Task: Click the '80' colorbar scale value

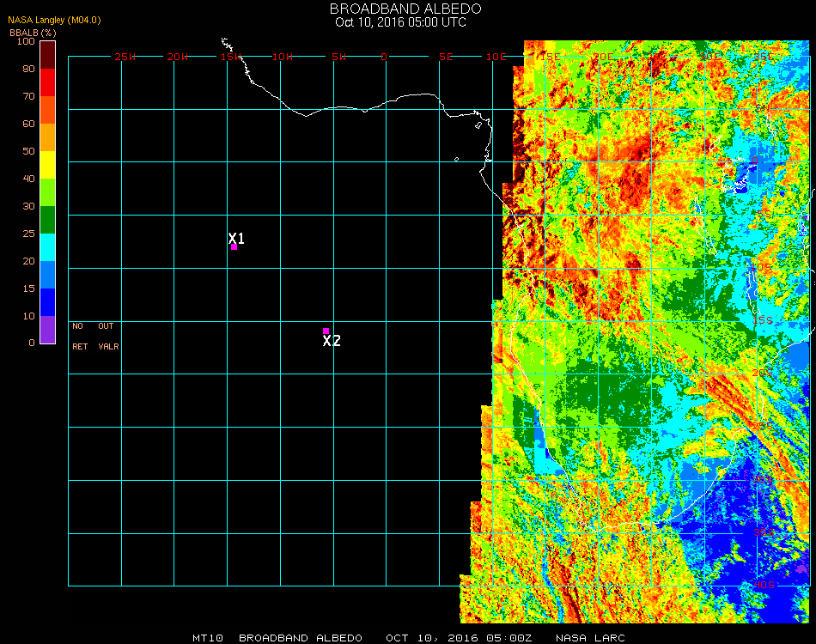Action: (x=28, y=69)
